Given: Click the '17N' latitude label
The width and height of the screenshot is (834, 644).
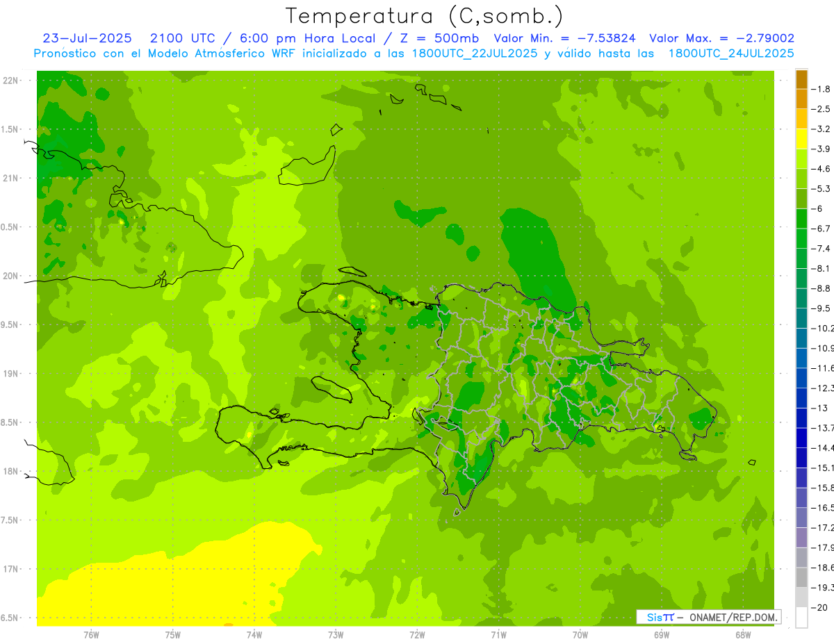Looking at the screenshot, I should click(10, 569).
